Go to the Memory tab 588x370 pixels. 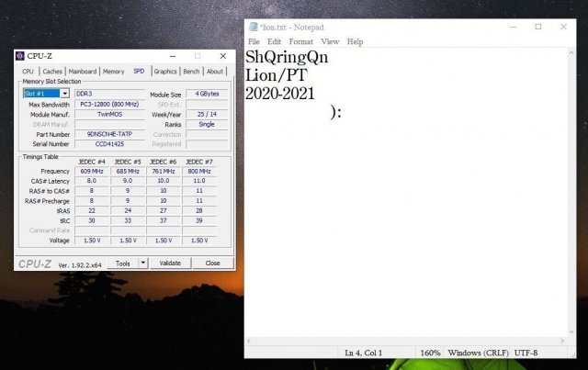click(113, 71)
